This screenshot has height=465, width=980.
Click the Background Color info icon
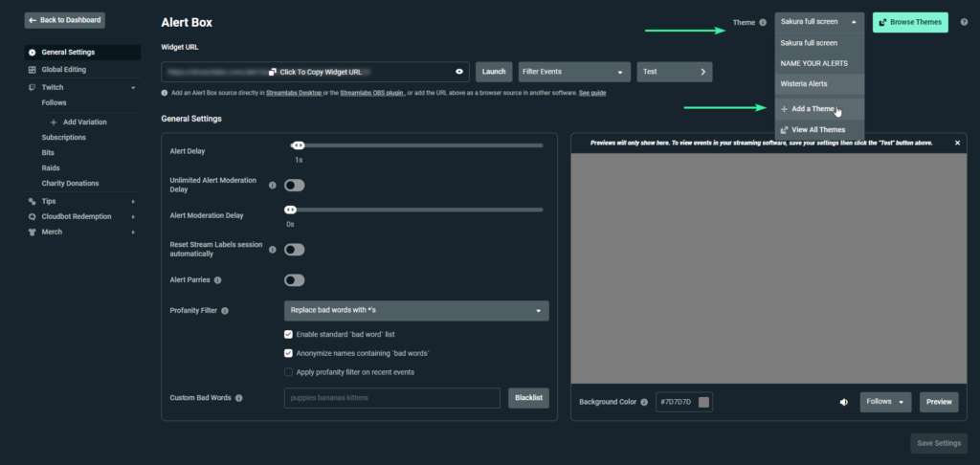[644, 402]
